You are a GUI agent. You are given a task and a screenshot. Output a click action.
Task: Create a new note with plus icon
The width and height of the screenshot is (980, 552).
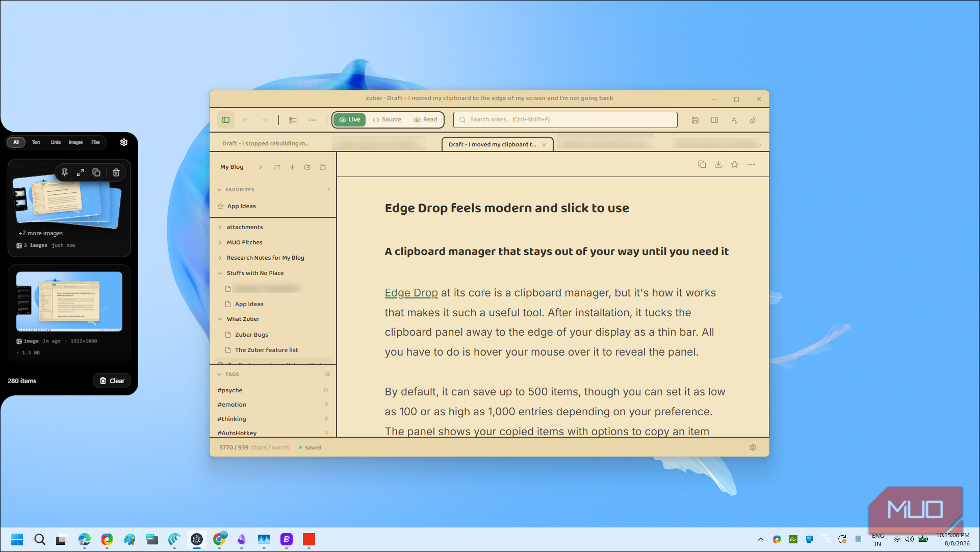[292, 167]
